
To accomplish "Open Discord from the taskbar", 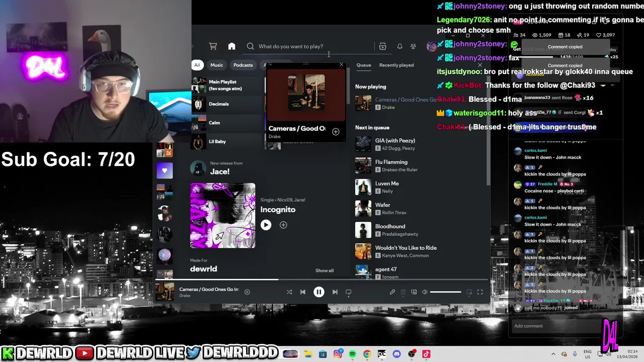I will (x=396, y=354).
